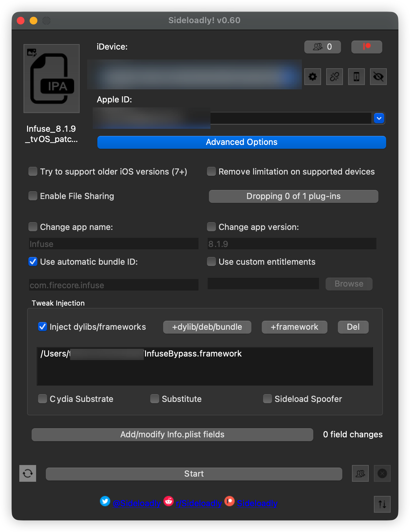Click the bundle ID field com.firecore.infuse

click(x=114, y=285)
